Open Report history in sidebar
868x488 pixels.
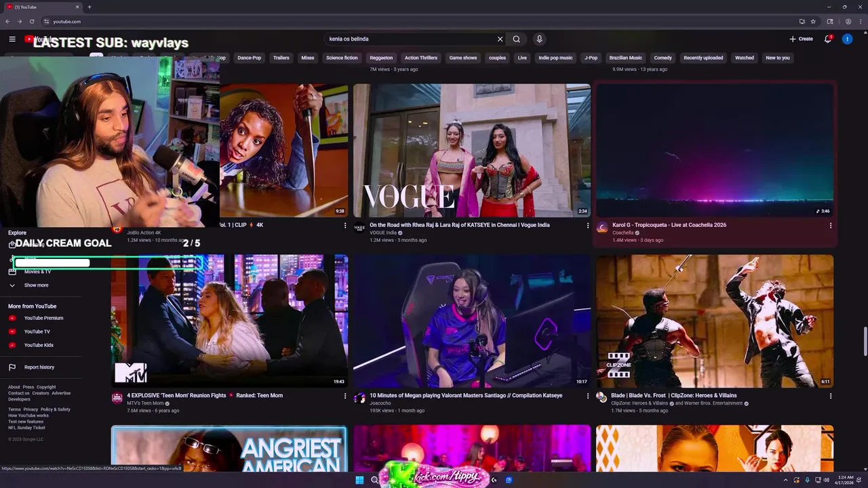(x=41, y=367)
